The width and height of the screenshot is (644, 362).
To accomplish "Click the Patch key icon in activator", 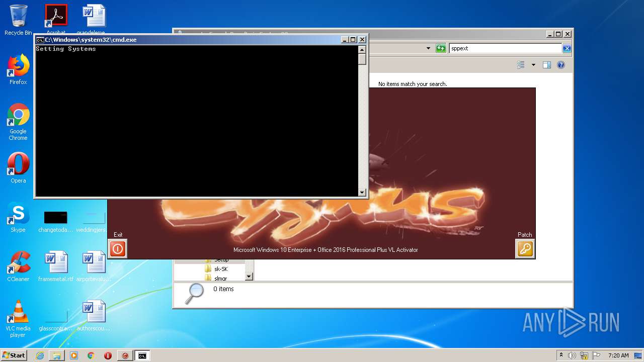I will coord(525,249).
